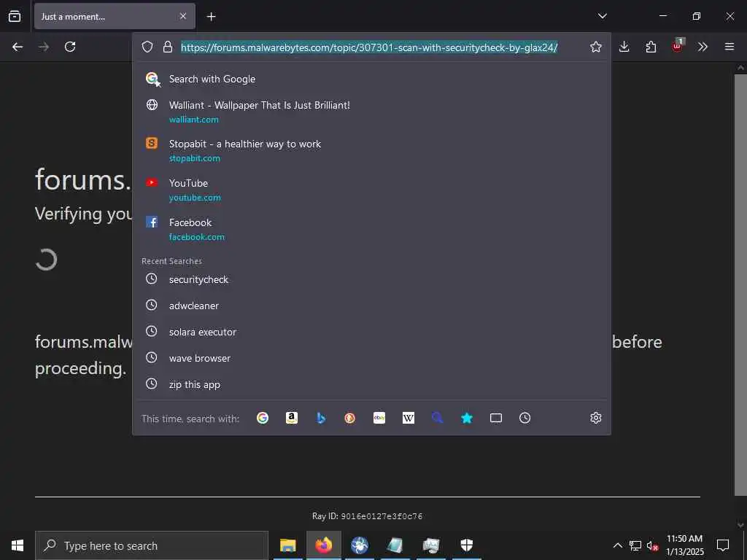Screen dimensions: 747x560
Task: Open the Windows Start menu
Action: [18, 545]
